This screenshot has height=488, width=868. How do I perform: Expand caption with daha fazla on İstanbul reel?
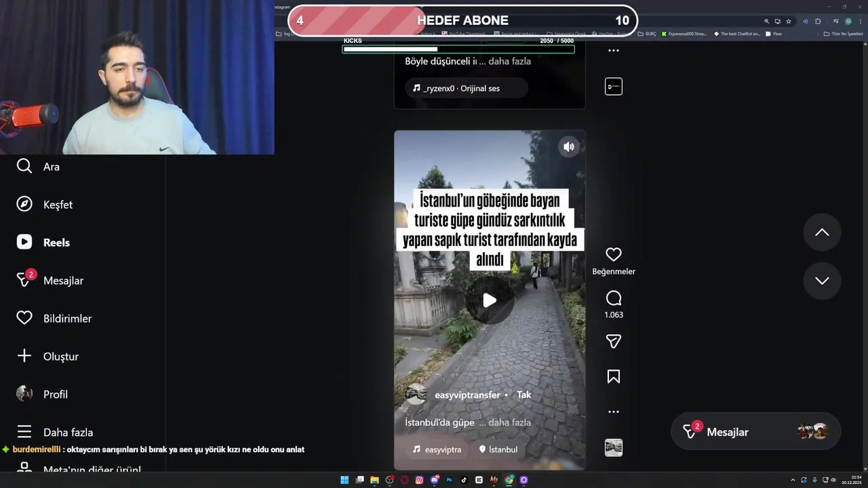[x=509, y=422]
